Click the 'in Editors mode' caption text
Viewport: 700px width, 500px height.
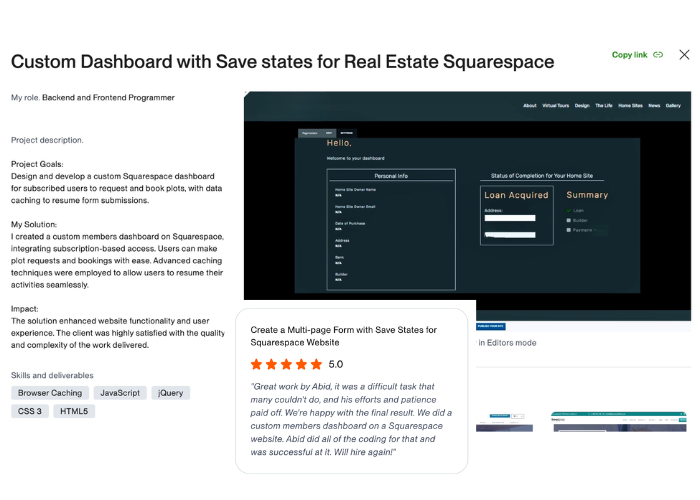pyautogui.click(x=507, y=343)
